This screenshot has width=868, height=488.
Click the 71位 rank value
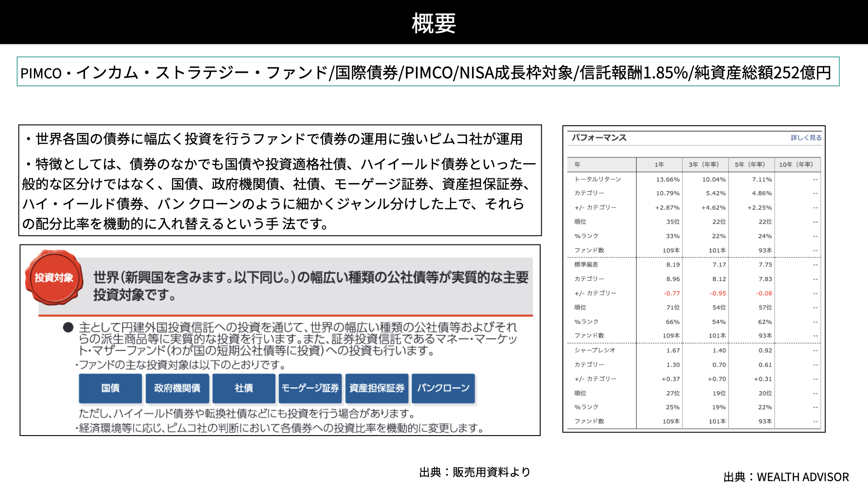(x=673, y=308)
